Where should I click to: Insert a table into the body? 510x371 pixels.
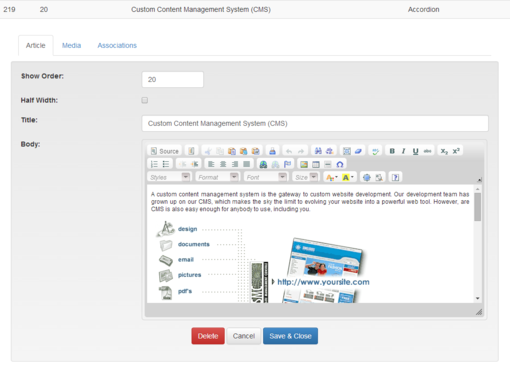point(316,164)
